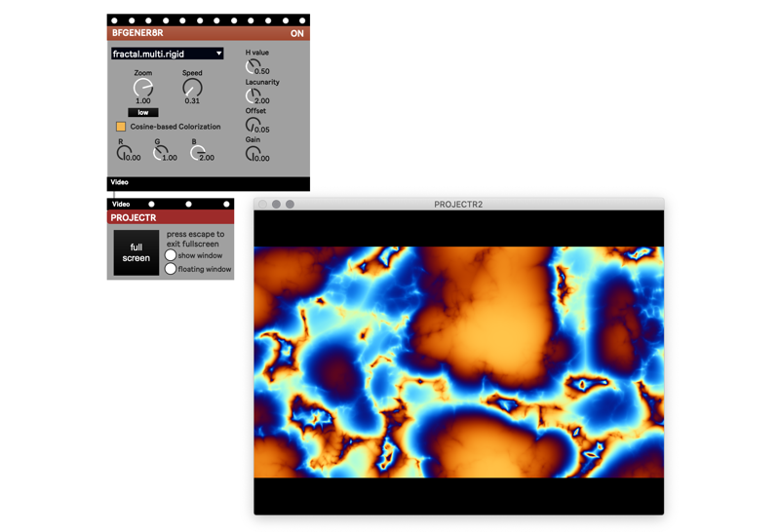Select the show window radio button
The height and width of the screenshot is (532, 780).
pyautogui.click(x=170, y=255)
